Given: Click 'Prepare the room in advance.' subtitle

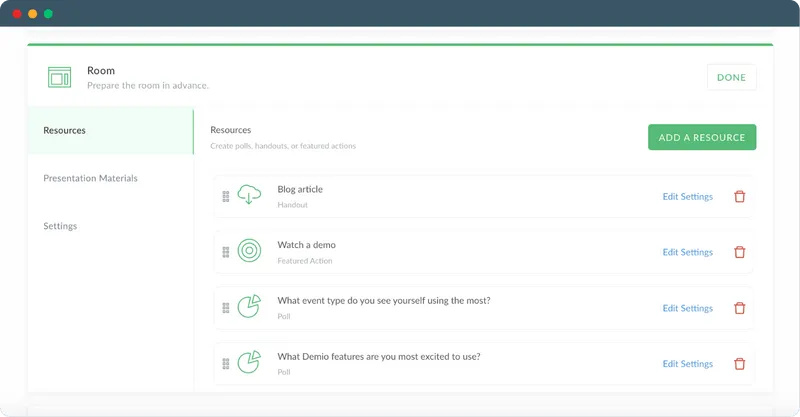Looking at the screenshot, I should [148, 86].
